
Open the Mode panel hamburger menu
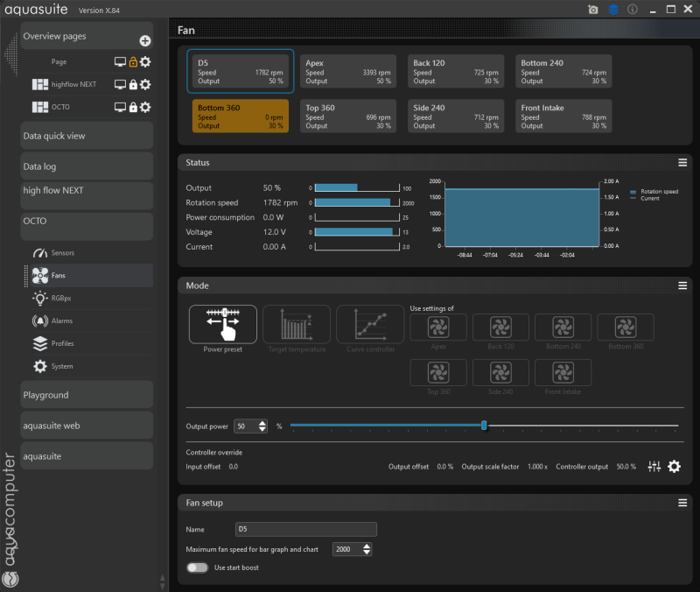pos(682,285)
